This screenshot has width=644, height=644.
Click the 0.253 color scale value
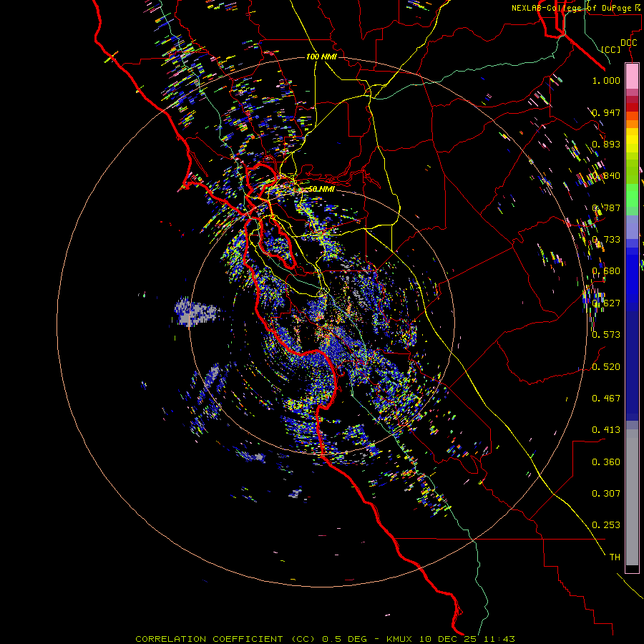click(x=606, y=525)
